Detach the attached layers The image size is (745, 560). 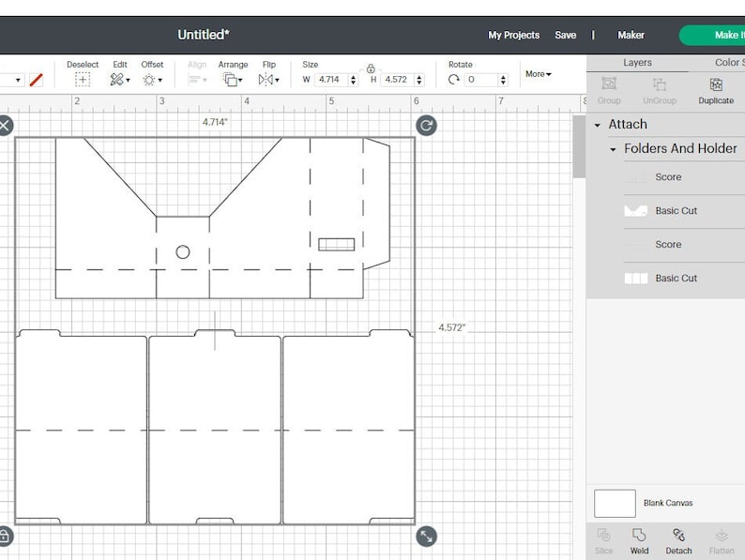tap(678, 541)
